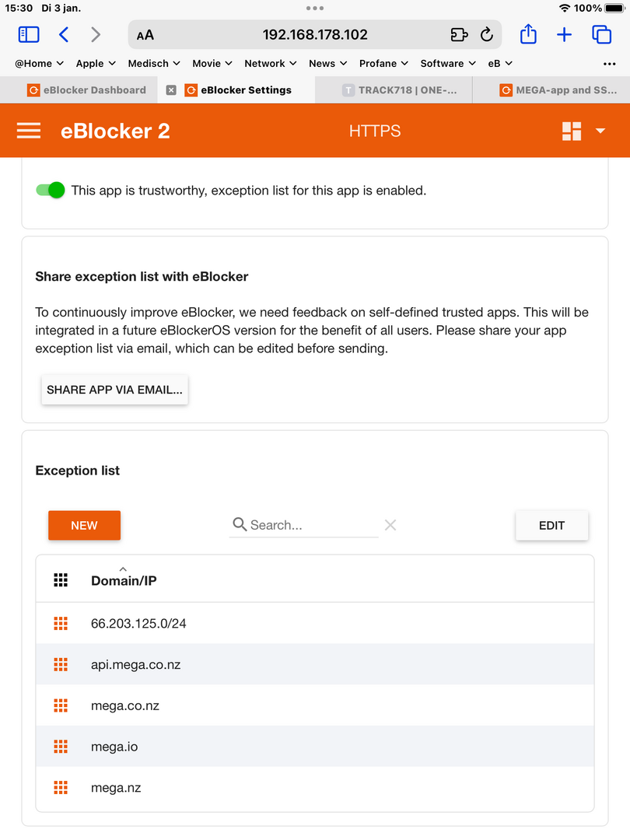Focus the exception list Search field
The height and width of the screenshot is (840, 630).
(x=304, y=525)
